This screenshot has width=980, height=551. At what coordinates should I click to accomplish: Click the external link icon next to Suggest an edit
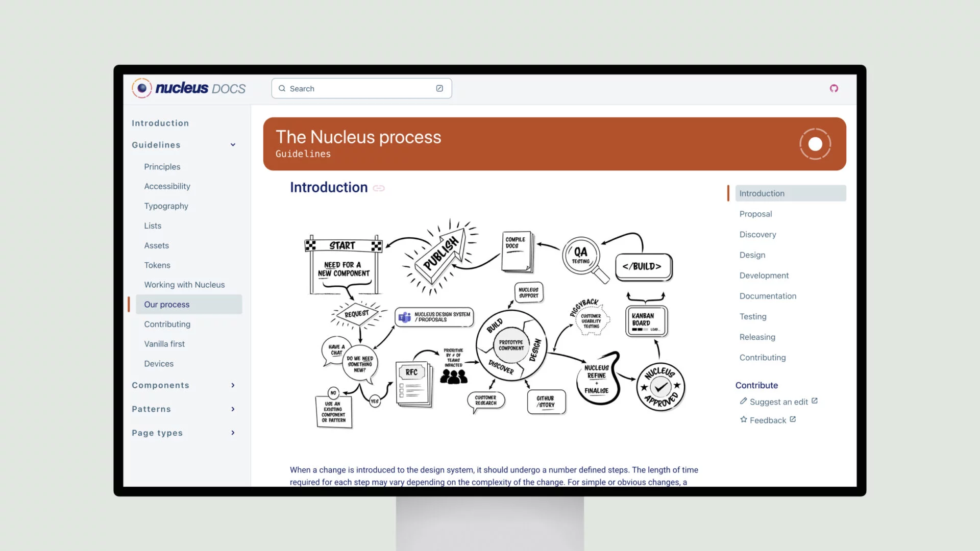pos(815,401)
